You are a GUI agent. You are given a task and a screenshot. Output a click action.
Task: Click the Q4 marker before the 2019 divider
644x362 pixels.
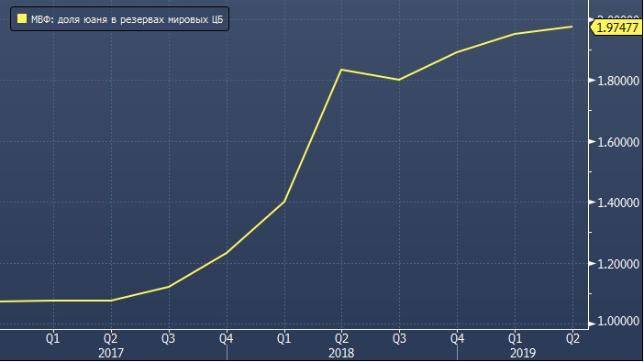pyautogui.click(x=457, y=338)
